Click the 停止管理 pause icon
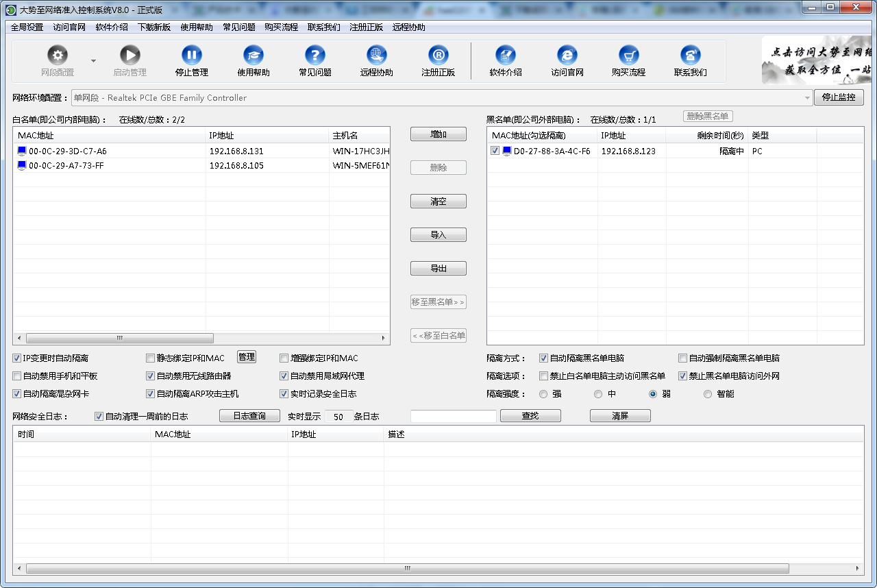The height and width of the screenshot is (588, 877). (x=192, y=56)
